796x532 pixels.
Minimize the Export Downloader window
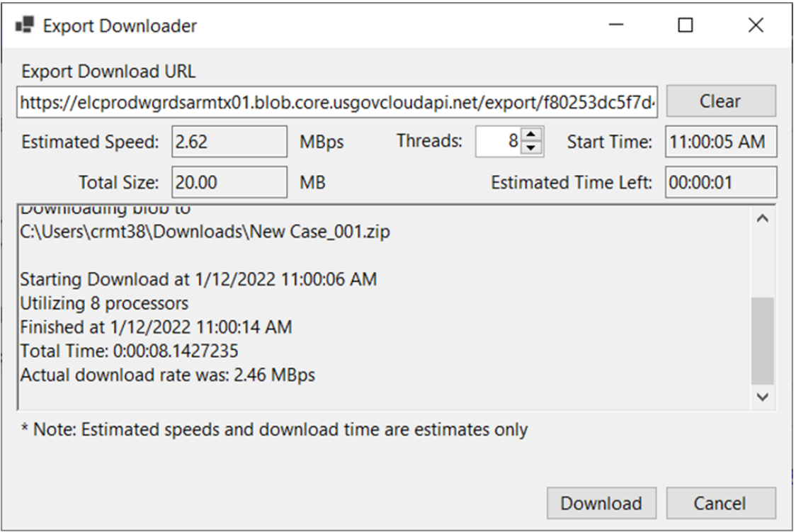[616, 25]
